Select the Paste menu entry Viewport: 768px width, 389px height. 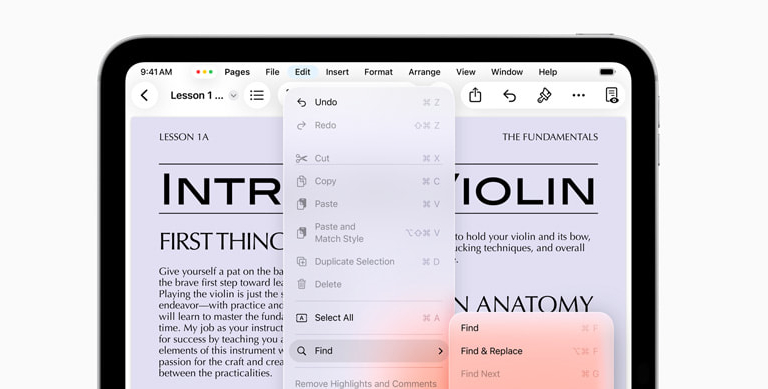pyautogui.click(x=368, y=204)
